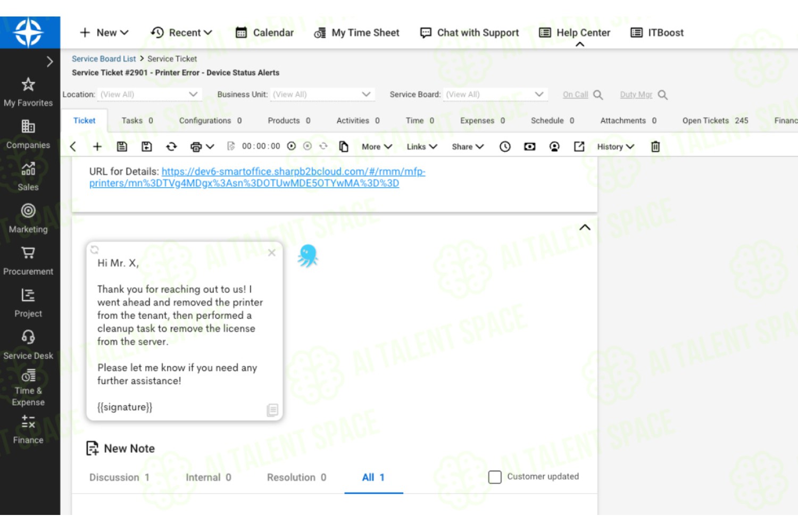Open the Companies module icon
Image resolution: width=798 pixels, height=532 pixels.
tap(28, 126)
